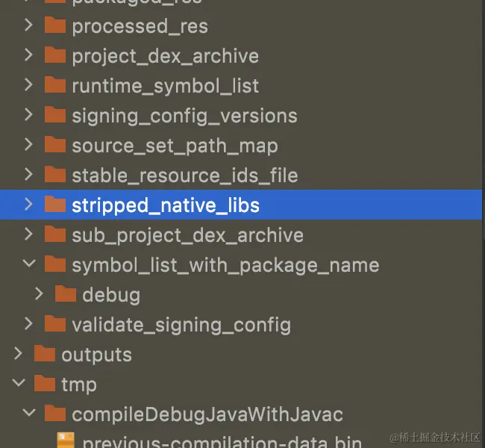Expand the outputs folder arrow
Screen dimensions: 485x448
pos(18,354)
